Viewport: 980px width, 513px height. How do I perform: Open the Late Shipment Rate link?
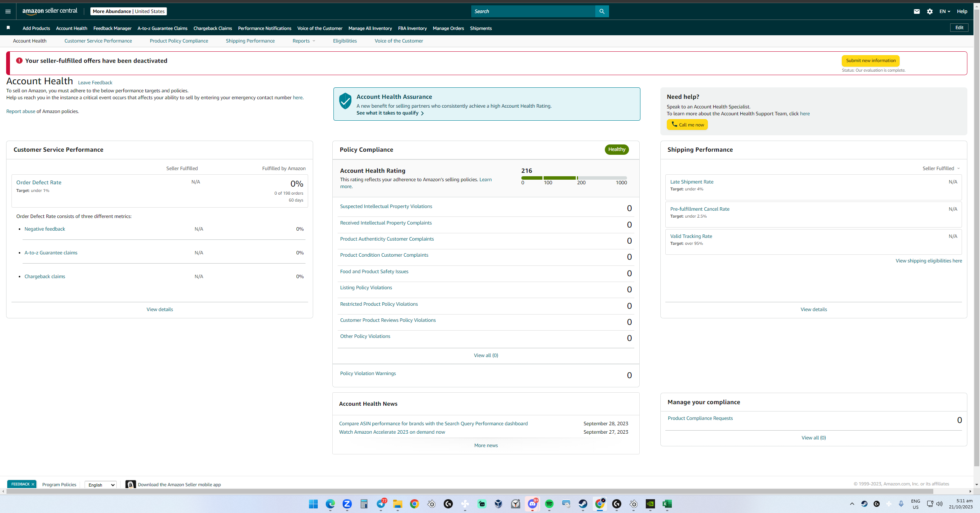pyautogui.click(x=692, y=182)
